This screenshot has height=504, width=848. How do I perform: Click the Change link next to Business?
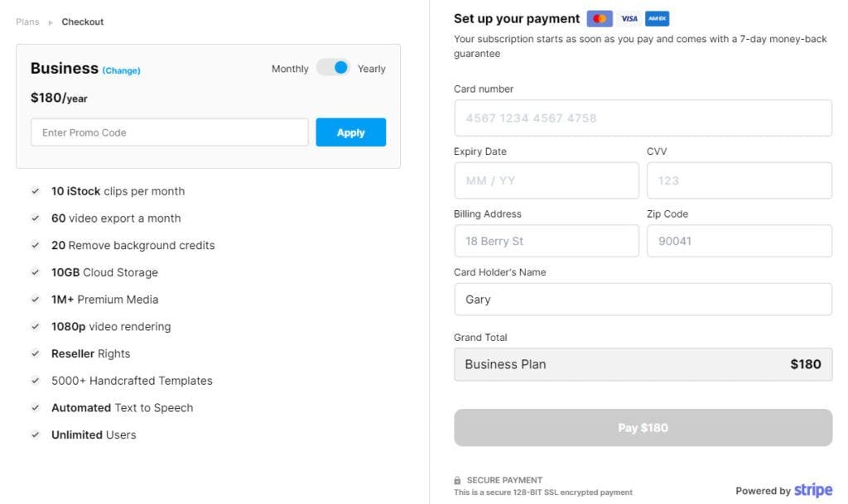click(x=121, y=70)
